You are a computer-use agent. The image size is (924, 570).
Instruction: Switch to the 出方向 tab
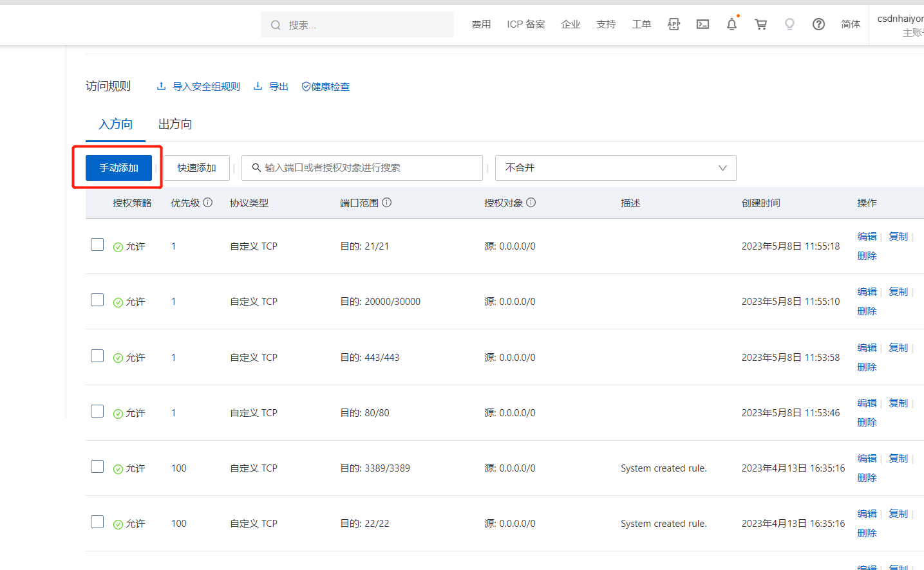coord(174,124)
